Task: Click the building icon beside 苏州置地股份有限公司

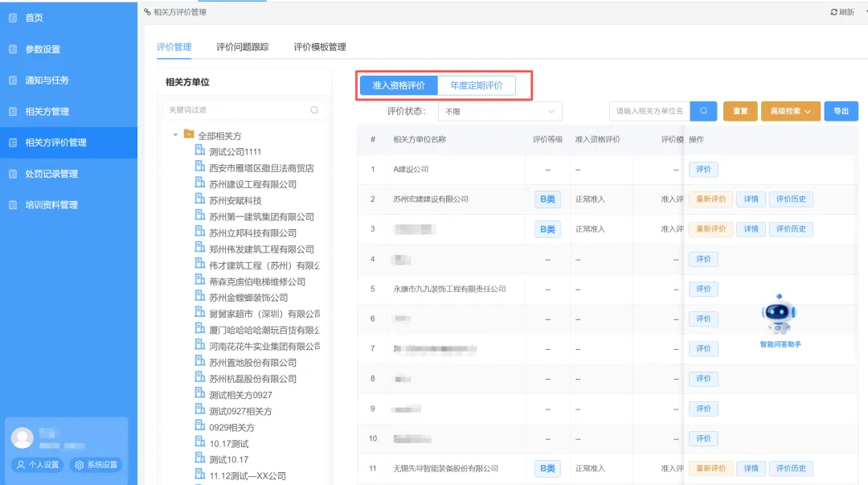Action: coord(200,360)
